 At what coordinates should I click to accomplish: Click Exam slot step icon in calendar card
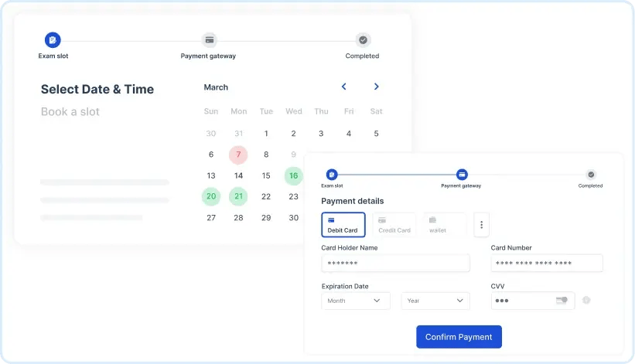point(53,40)
